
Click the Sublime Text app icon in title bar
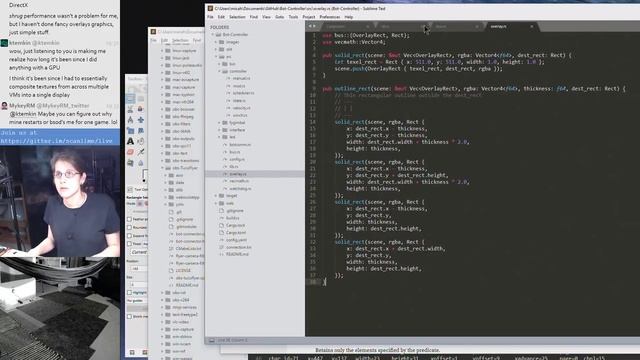coord(210,8)
